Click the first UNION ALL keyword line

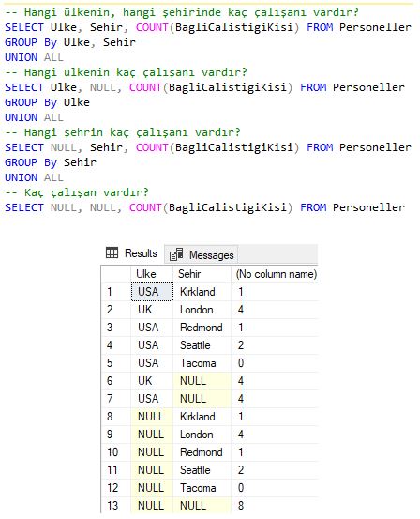click(34, 57)
